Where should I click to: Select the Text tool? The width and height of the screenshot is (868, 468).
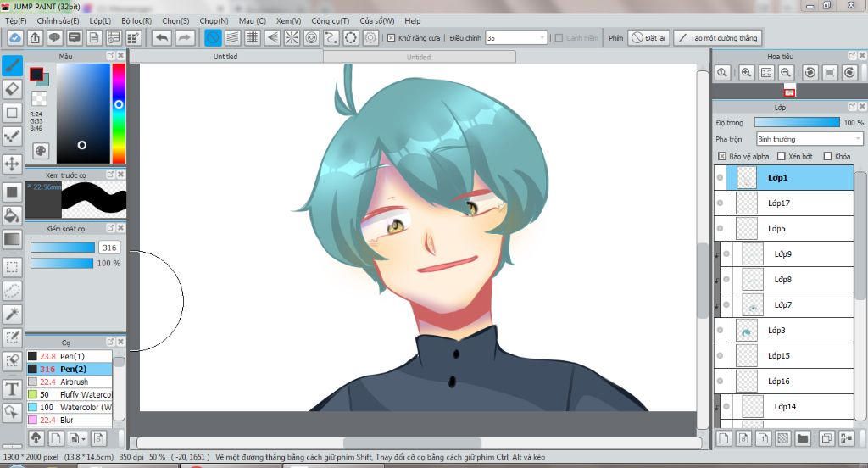[x=12, y=389]
